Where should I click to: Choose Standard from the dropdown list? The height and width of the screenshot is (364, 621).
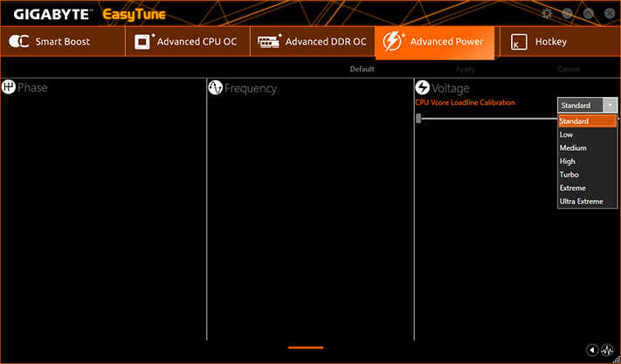(x=587, y=121)
